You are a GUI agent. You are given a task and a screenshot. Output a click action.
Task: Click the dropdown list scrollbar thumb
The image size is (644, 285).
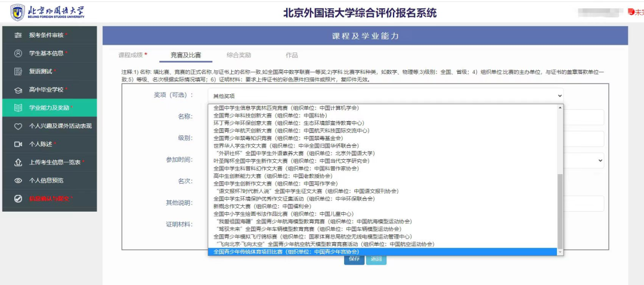click(560, 211)
